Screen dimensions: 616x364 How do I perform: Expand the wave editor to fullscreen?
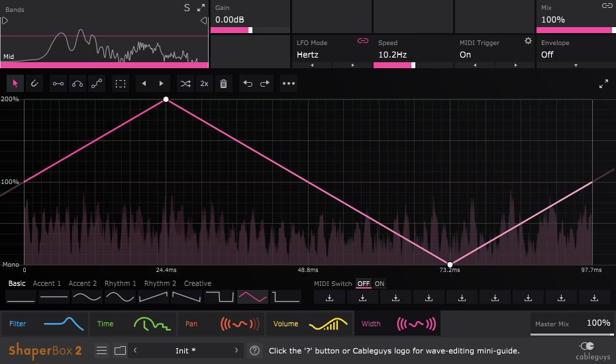pyautogui.click(x=603, y=84)
